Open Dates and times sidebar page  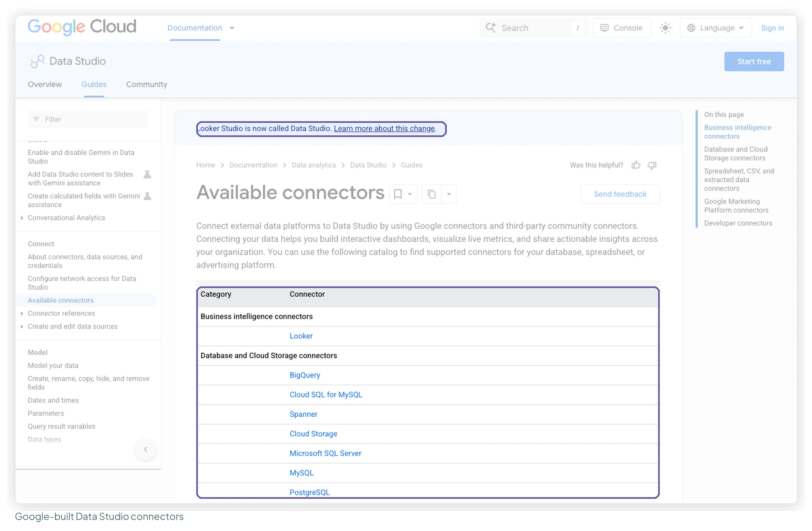coord(53,400)
